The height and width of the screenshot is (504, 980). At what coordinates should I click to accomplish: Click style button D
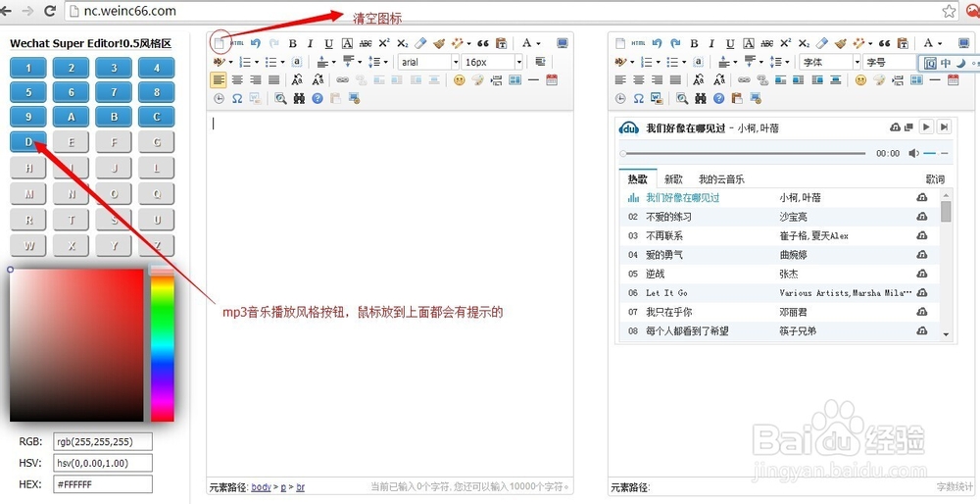point(28,142)
